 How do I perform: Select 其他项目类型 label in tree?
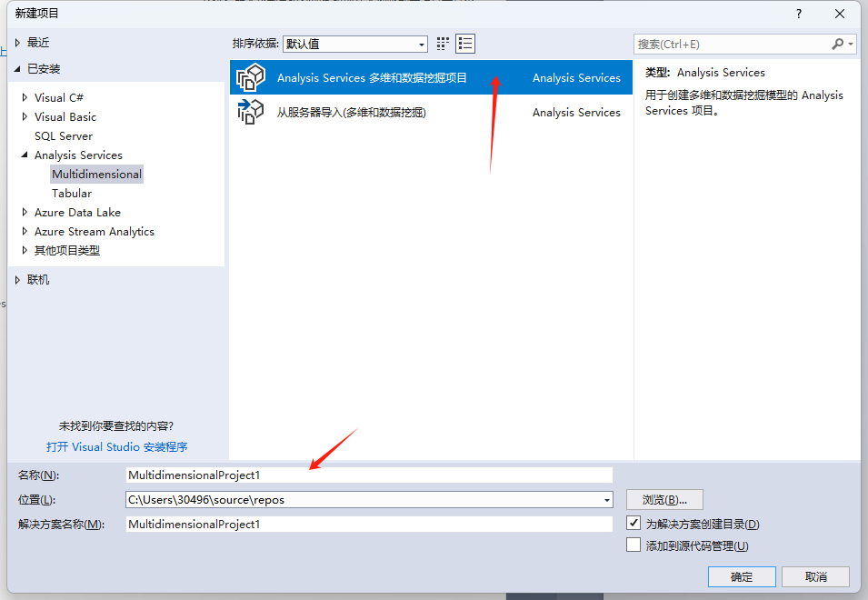67,251
